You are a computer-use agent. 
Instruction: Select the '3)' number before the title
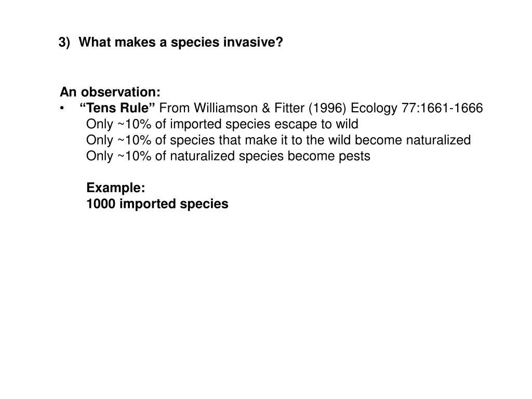point(64,43)
